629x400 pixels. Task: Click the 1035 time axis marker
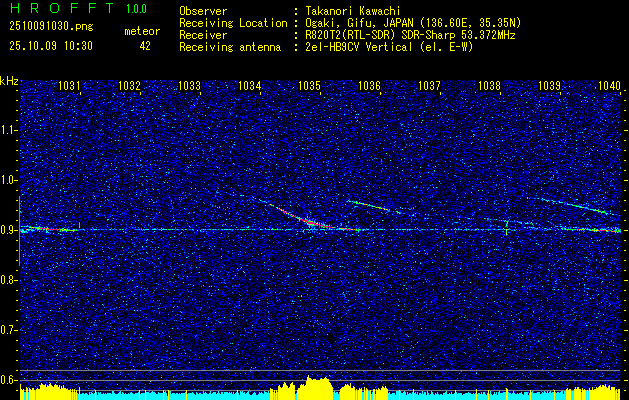(x=309, y=85)
